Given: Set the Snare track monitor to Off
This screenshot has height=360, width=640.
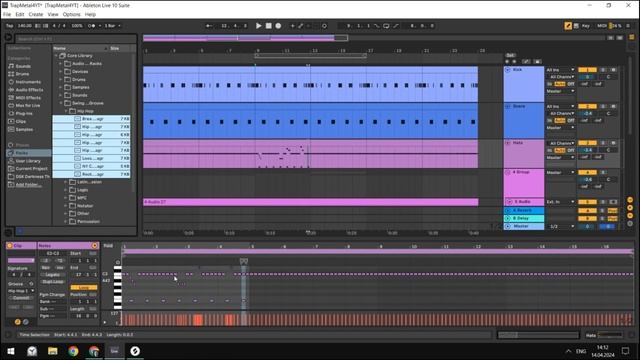Looking at the screenshot, I should 571,120.
